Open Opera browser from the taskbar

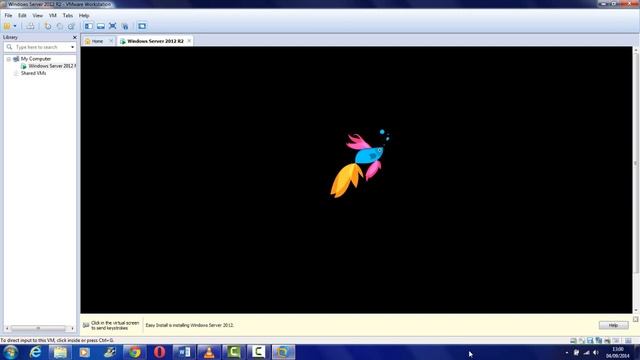click(159, 352)
